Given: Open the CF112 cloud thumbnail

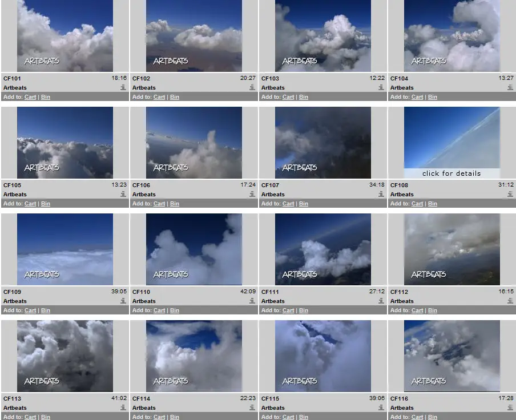Looking at the screenshot, I should pyautogui.click(x=452, y=249).
